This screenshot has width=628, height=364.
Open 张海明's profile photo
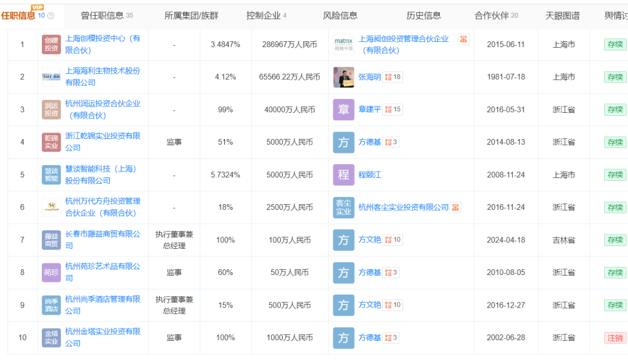344,77
